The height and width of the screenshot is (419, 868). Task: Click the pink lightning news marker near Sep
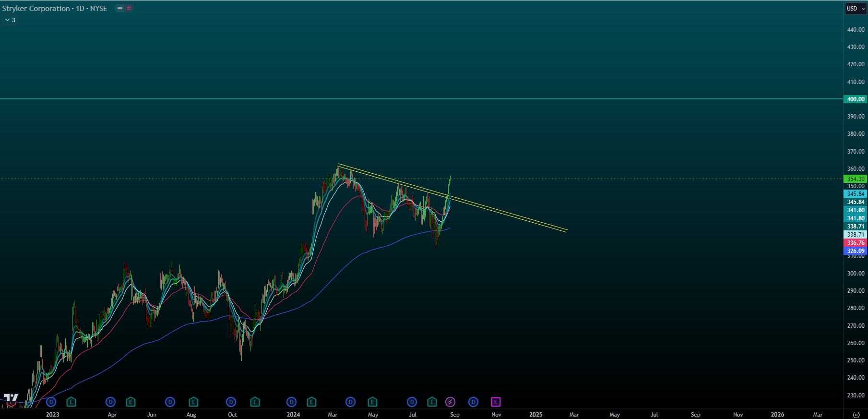pyautogui.click(x=450, y=402)
